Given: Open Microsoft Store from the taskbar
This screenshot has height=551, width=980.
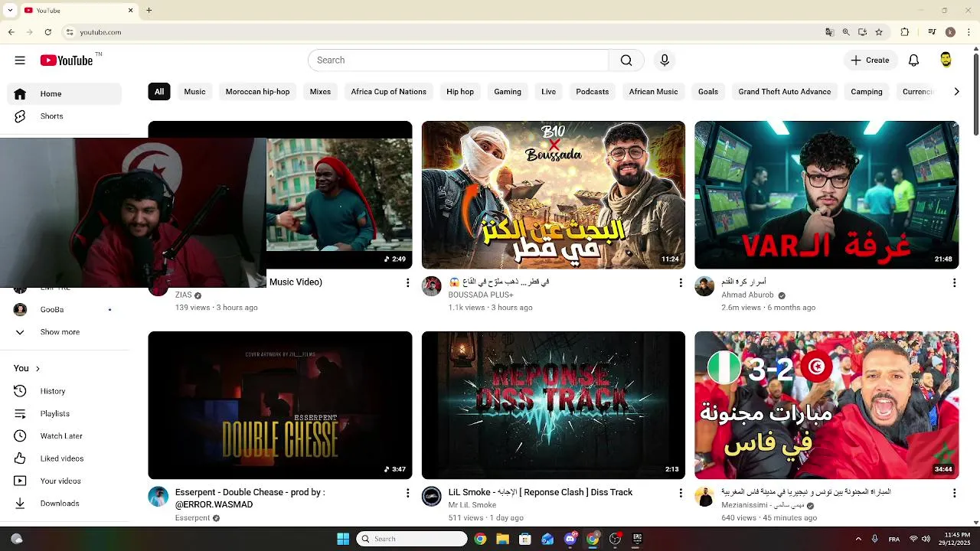Looking at the screenshot, I should click(x=524, y=539).
